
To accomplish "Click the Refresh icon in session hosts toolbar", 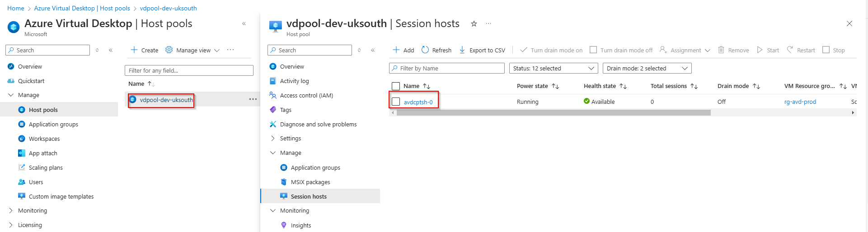I will 425,50.
